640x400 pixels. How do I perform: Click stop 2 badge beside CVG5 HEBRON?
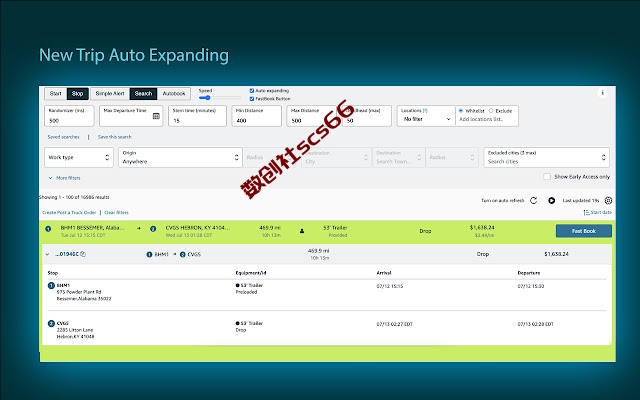pos(153,229)
